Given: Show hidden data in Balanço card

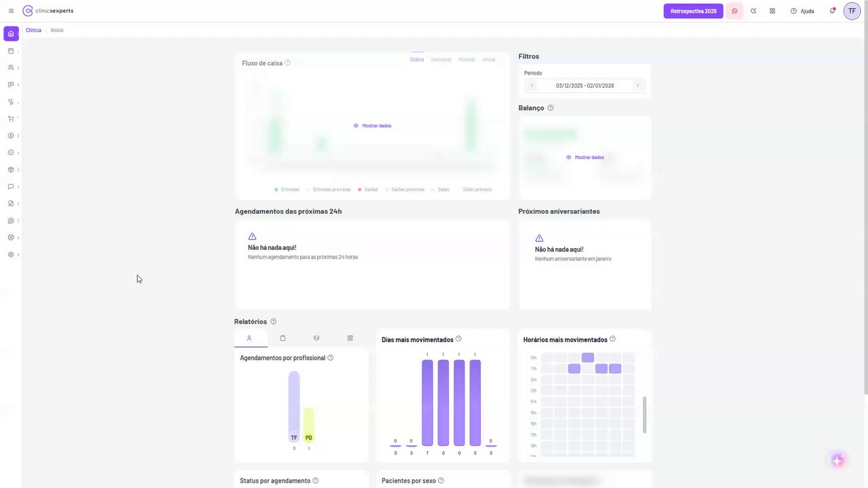Looking at the screenshot, I should (x=585, y=157).
